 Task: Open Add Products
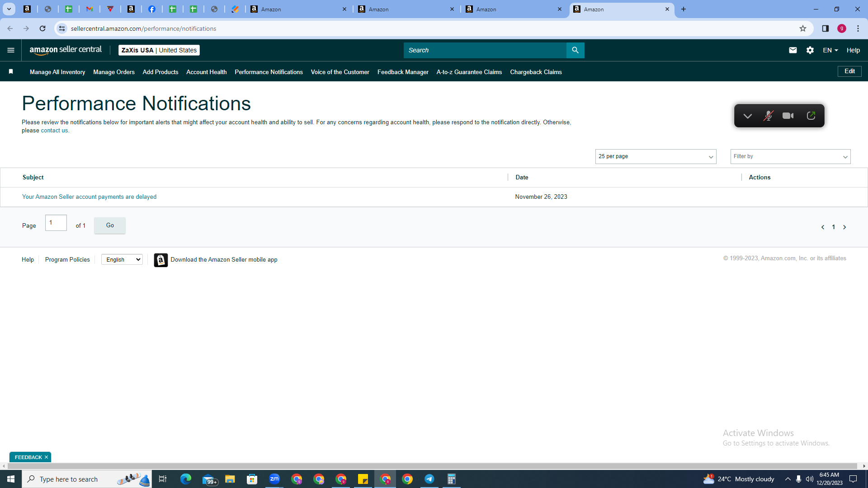click(160, 72)
